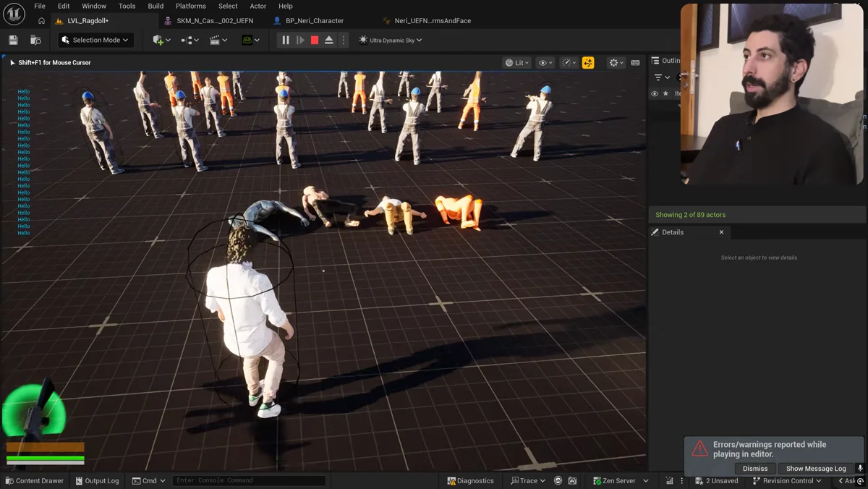Image resolution: width=868 pixels, height=489 pixels.
Task: Click the Outliner panel list icon
Action: 655,61
